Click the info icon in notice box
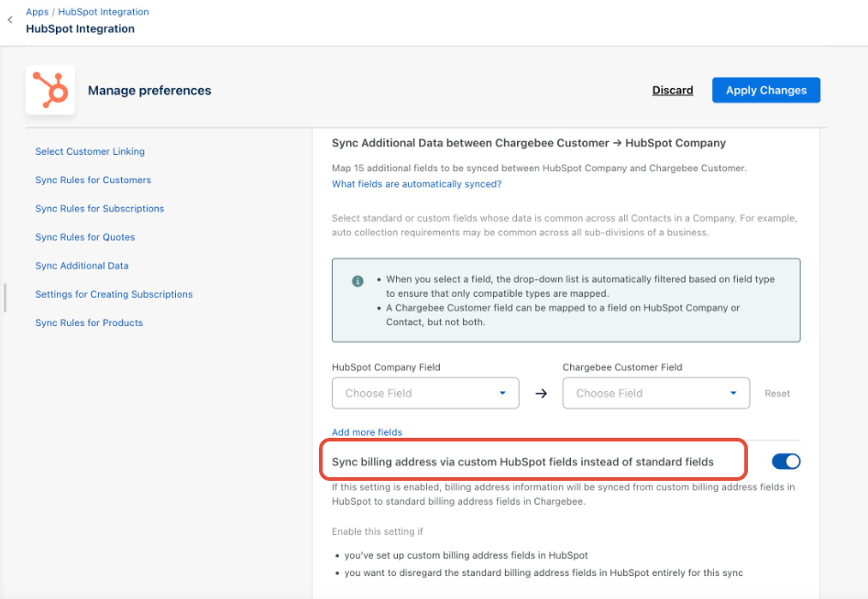868x599 pixels. tap(357, 281)
